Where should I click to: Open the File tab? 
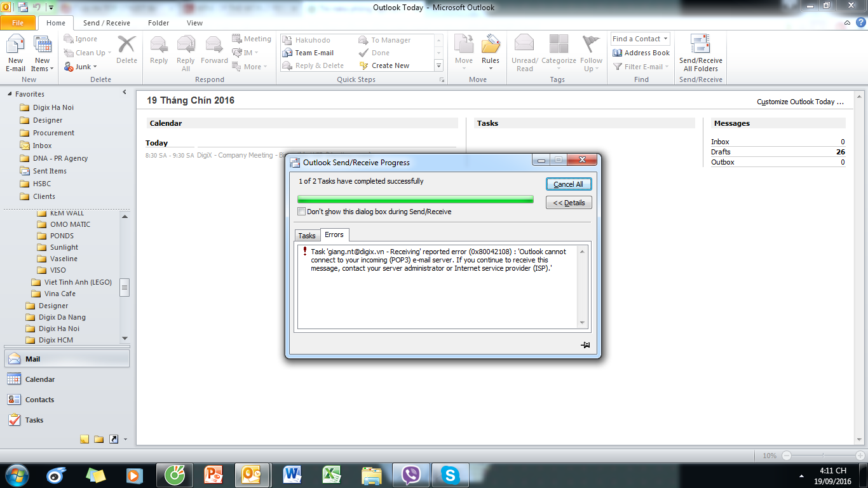(18, 23)
